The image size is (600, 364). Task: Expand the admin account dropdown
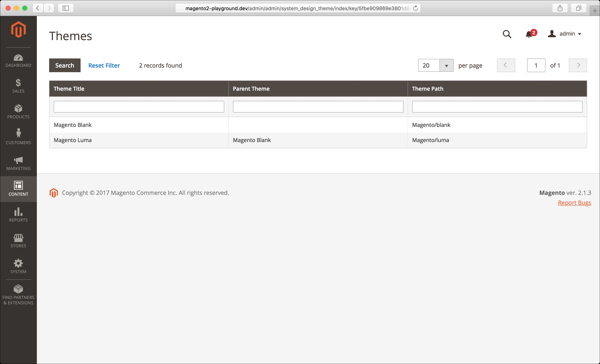pos(565,34)
